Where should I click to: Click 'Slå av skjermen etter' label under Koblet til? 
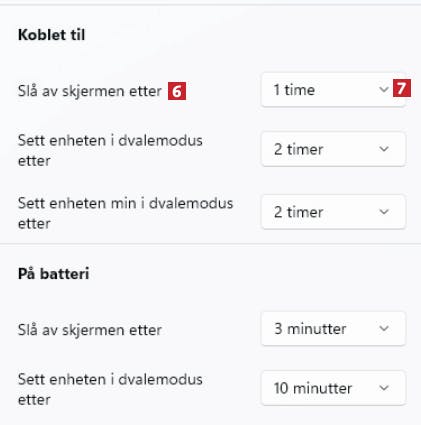coord(90,91)
